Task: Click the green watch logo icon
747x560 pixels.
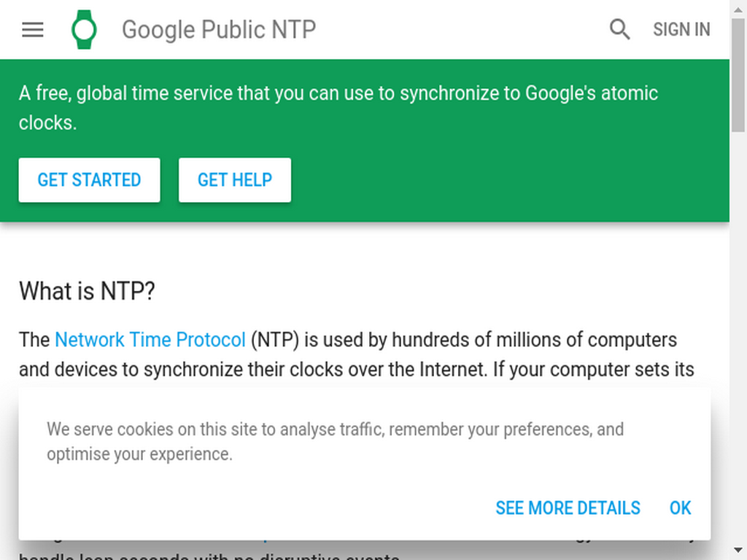Action: pos(85,29)
